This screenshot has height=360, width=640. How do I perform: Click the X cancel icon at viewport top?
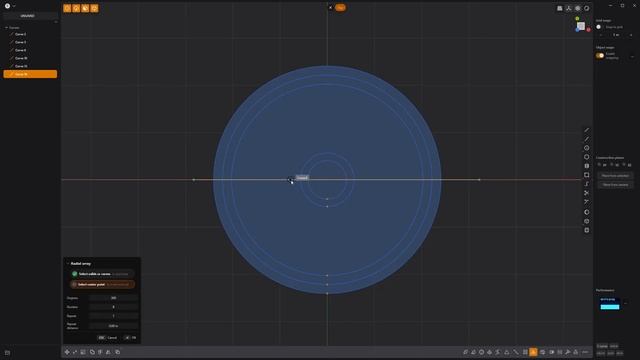[x=330, y=7]
